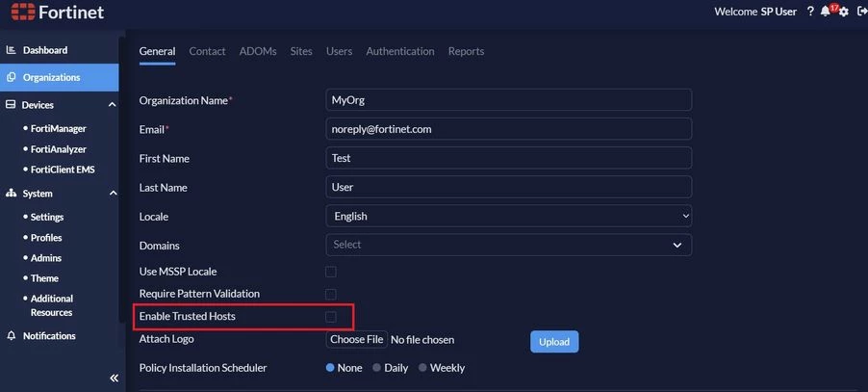Screen dimensions: 868x392
Task: Click the Organizations copy icon in sidebar
Action: pyautogui.click(x=11, y=77)
